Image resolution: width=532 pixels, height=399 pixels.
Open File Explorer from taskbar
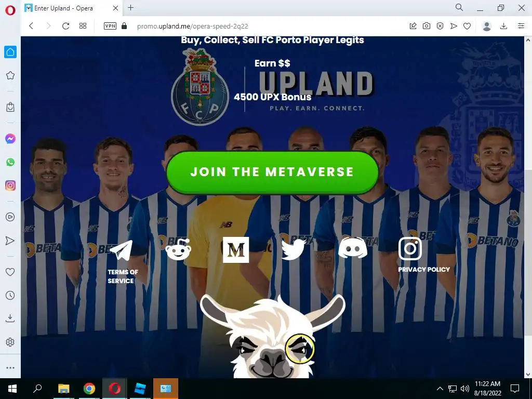coord(63,389)
